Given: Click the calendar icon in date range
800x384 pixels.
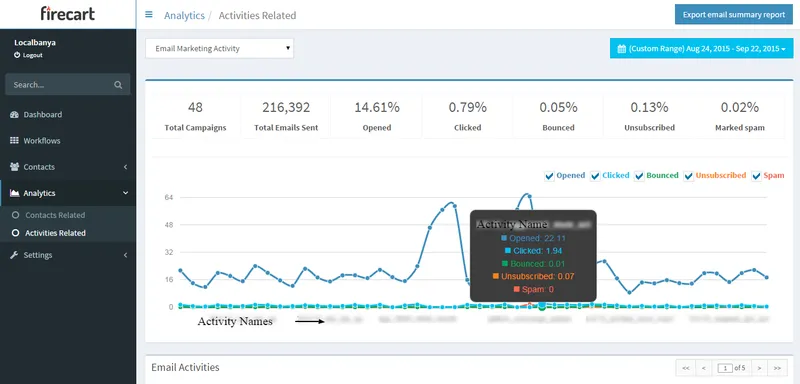Looking at the screenshot, I should [x=621, y=49].
